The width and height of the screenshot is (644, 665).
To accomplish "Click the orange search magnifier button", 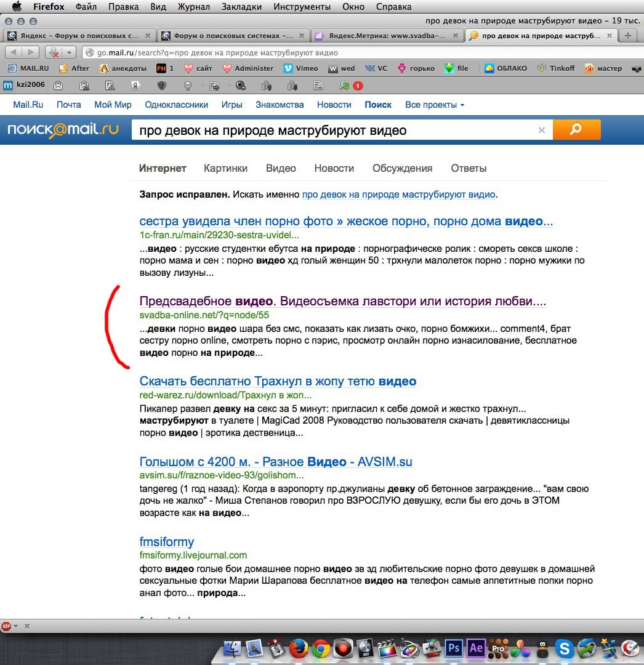I will [577, 130].
